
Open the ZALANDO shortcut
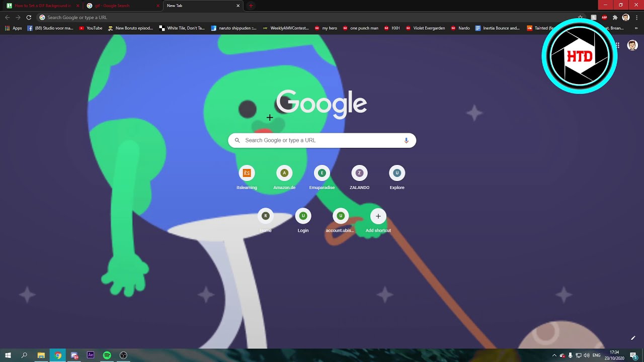[359, 177]
